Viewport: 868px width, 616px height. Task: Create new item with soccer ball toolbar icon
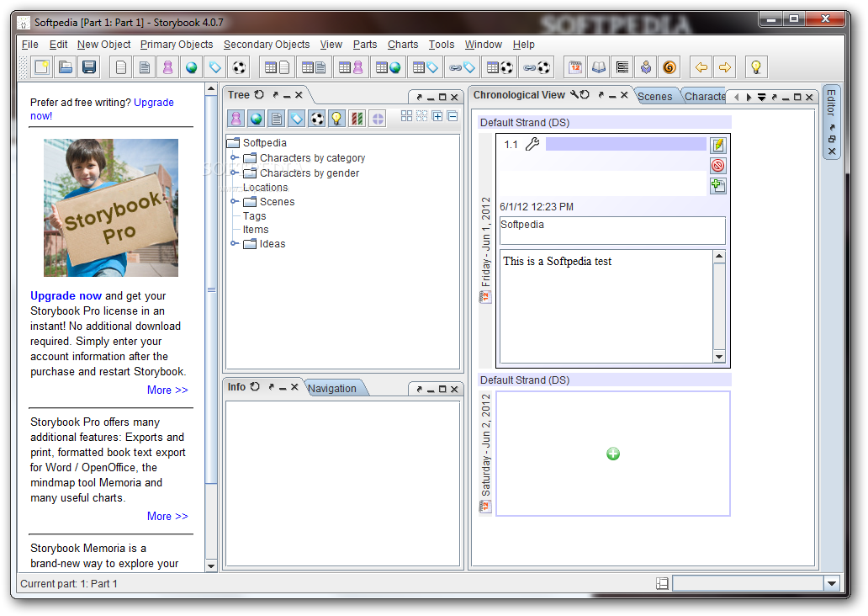(239, 67)
